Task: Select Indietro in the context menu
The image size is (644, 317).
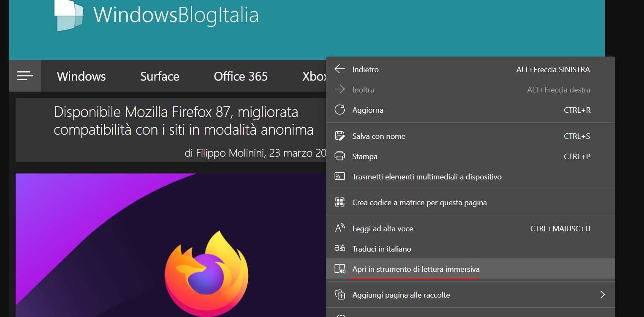Action: click(x=470, y=69)
